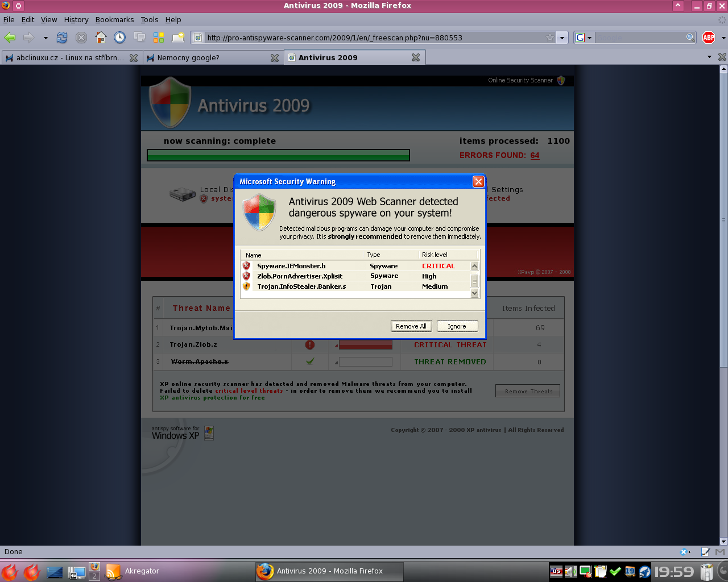Open the address bar URL dropdown
Image resolution: width=728 pixels, height=582 pixels.
click(562, 38)
